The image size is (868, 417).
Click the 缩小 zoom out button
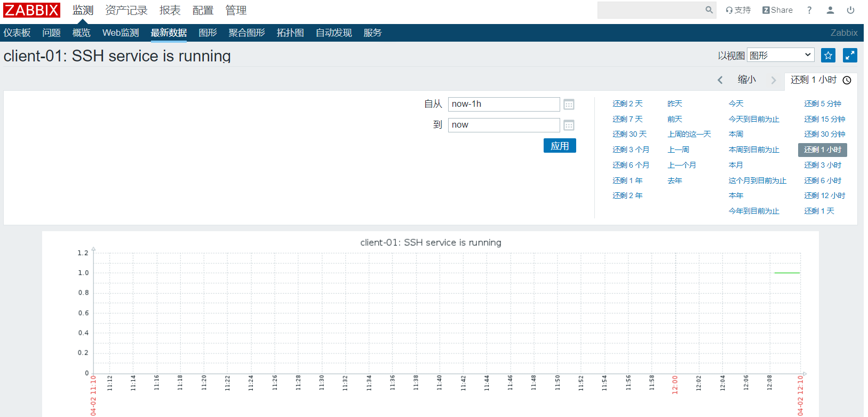coord(747,80)
